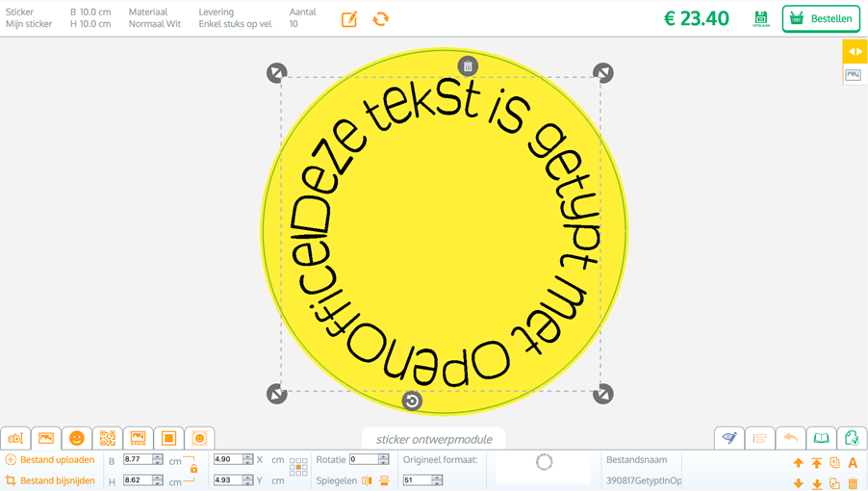Click the lower copy image icon
Image resolution: width=868 pixels, height=491 pixels.
click(834, 483)
